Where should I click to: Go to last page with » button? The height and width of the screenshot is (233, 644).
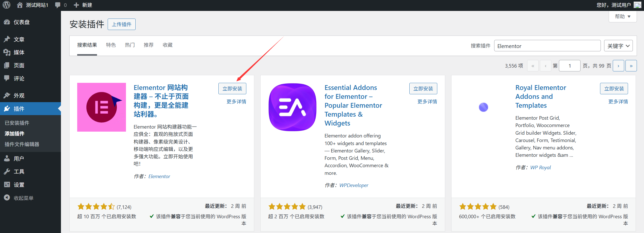(x=631, y=66)
